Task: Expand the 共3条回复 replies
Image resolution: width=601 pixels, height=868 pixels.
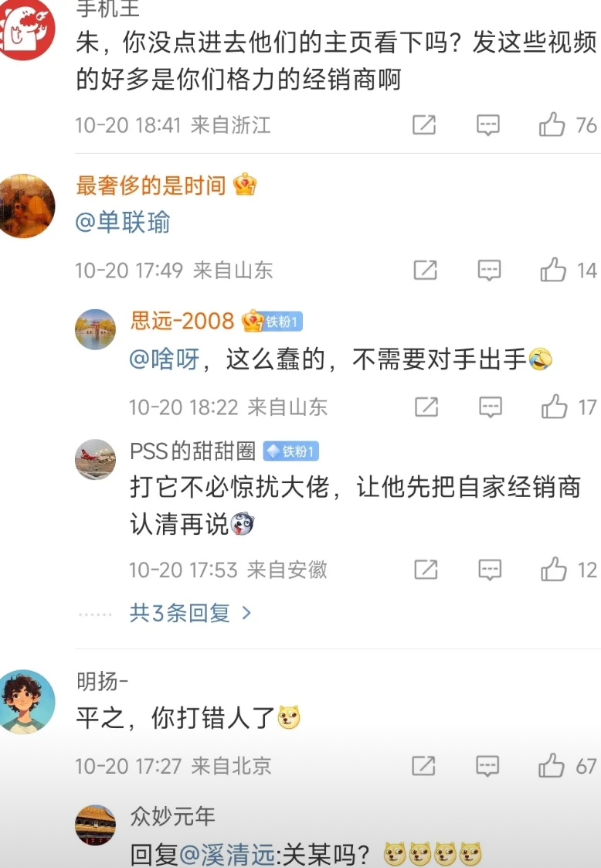Action: [x=190, y=613]
